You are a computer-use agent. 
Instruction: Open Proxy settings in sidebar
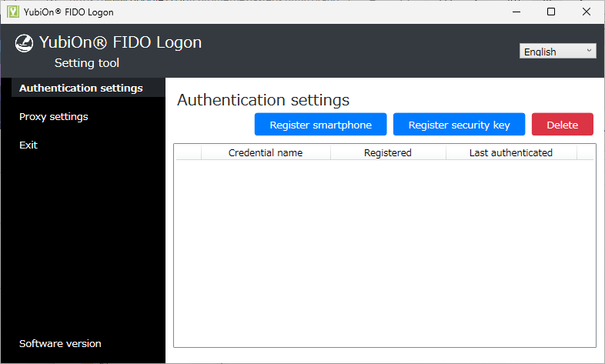click(54, 116)
